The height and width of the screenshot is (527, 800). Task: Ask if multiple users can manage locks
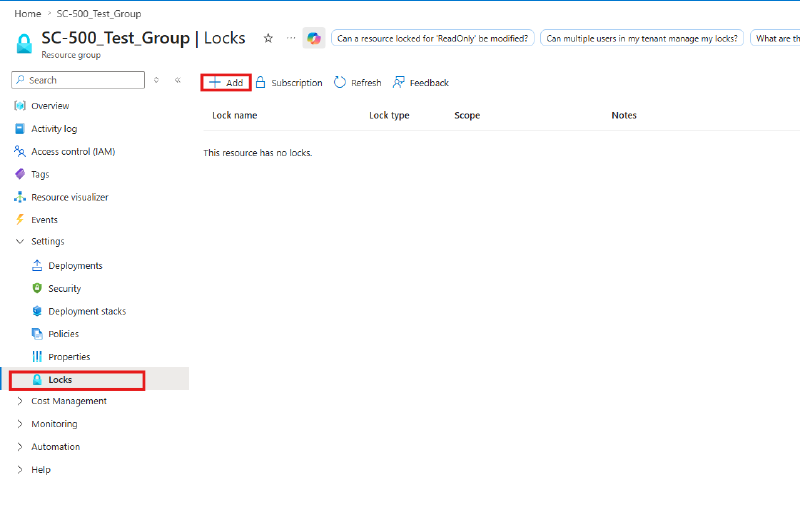click(x=642, y=38)
